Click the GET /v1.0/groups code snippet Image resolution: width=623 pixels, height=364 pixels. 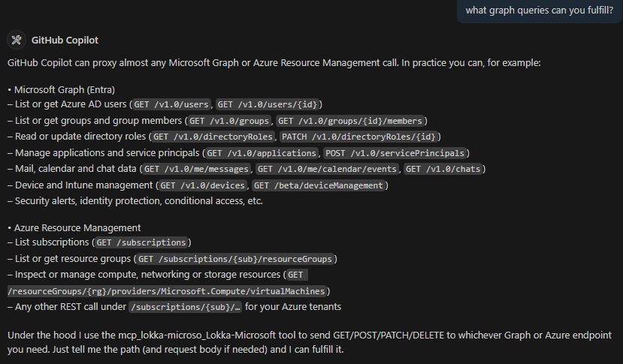228,120
